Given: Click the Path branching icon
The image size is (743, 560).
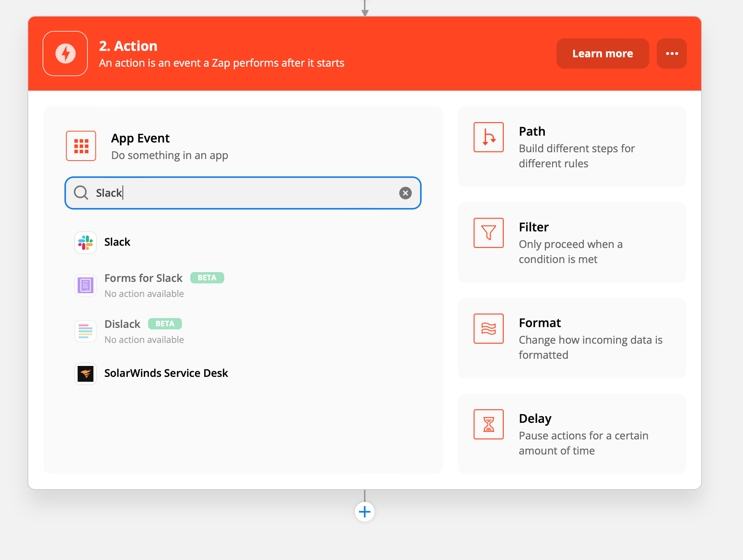Looking at the screenshot, I should point(488,137).
